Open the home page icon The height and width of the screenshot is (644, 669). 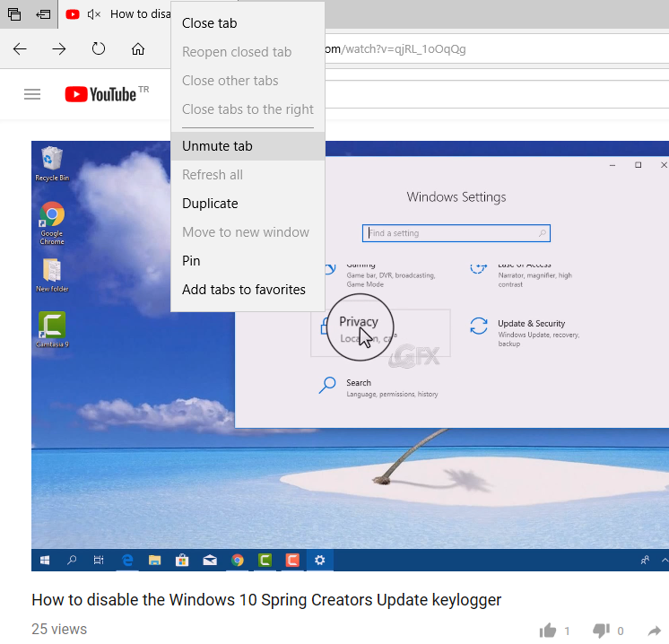point(138,49)
